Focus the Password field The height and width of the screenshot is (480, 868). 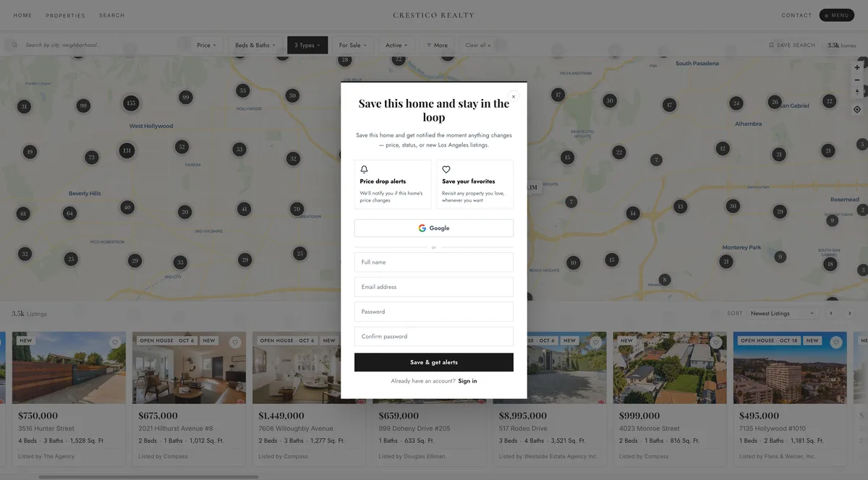[434, 312]
